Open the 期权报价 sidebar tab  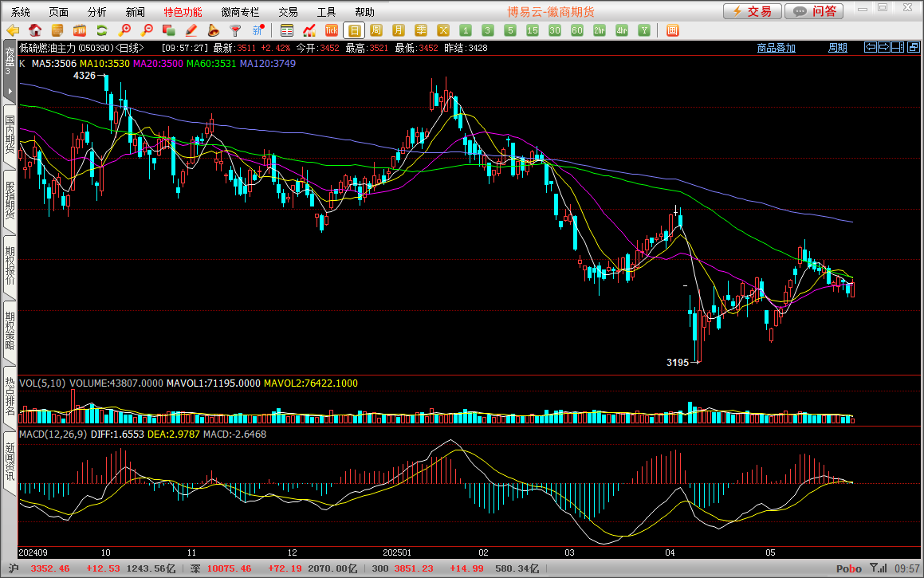click(10, 265)
